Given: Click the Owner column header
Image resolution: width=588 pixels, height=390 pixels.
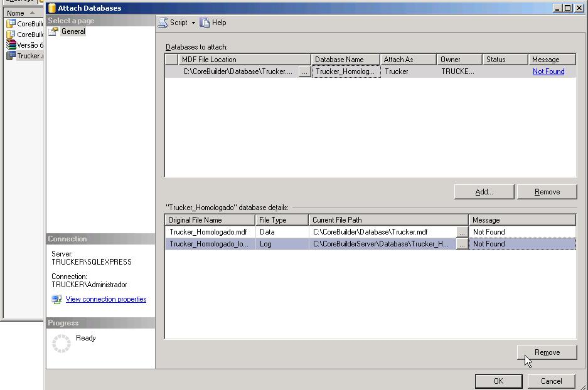Looking at the screenshot, I should (x=459, y=59).
